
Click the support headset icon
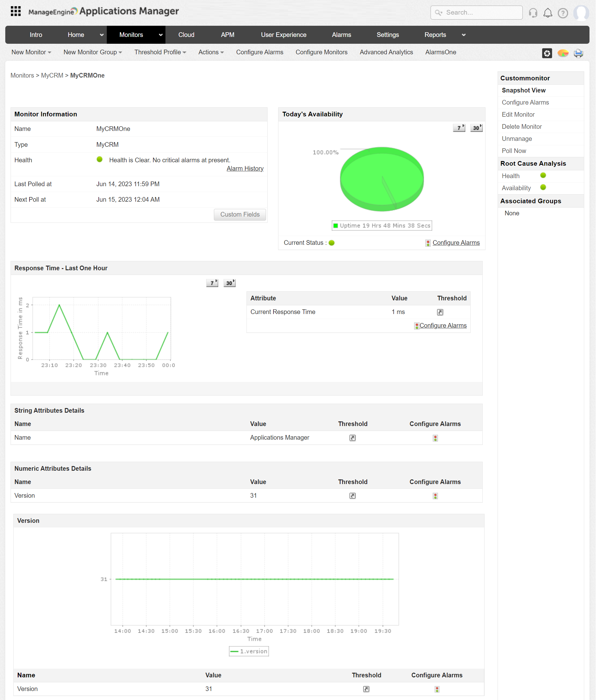point(533,13)
